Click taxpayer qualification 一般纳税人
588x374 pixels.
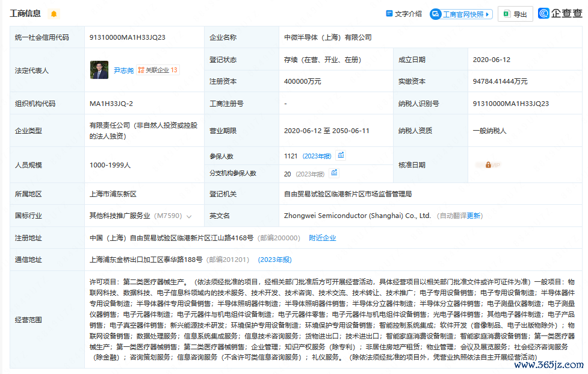point(490,131)
